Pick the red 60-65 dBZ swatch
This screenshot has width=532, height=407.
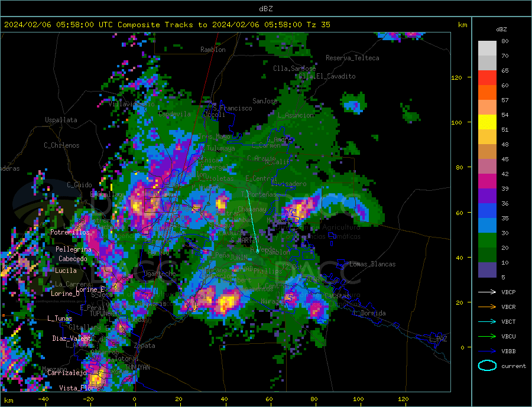pyautogui.click(x=487, y=77)
